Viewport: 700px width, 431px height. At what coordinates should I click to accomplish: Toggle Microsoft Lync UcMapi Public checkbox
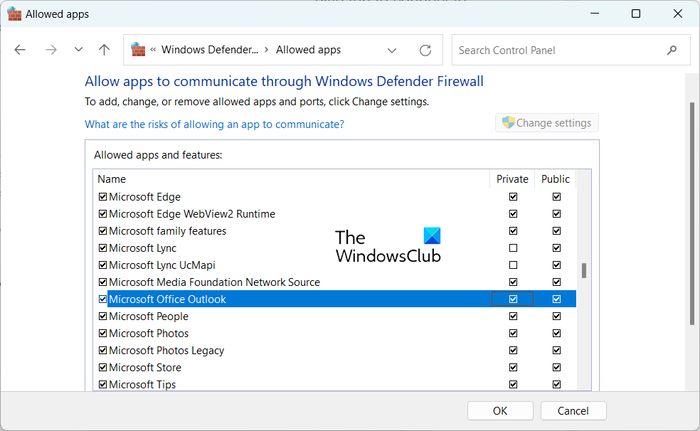[x=556, y=265]
